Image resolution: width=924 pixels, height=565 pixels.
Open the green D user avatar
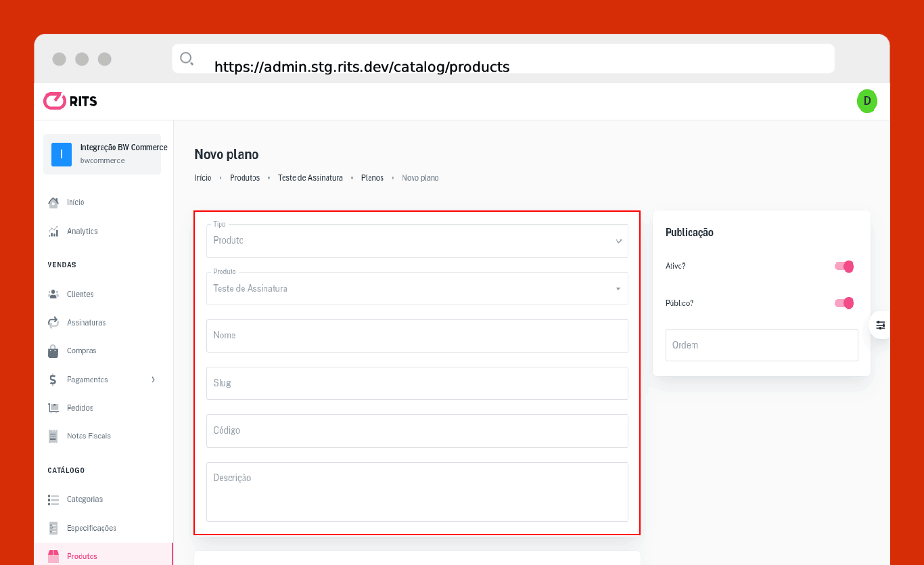pyautogui.click(x=867, y=101)
